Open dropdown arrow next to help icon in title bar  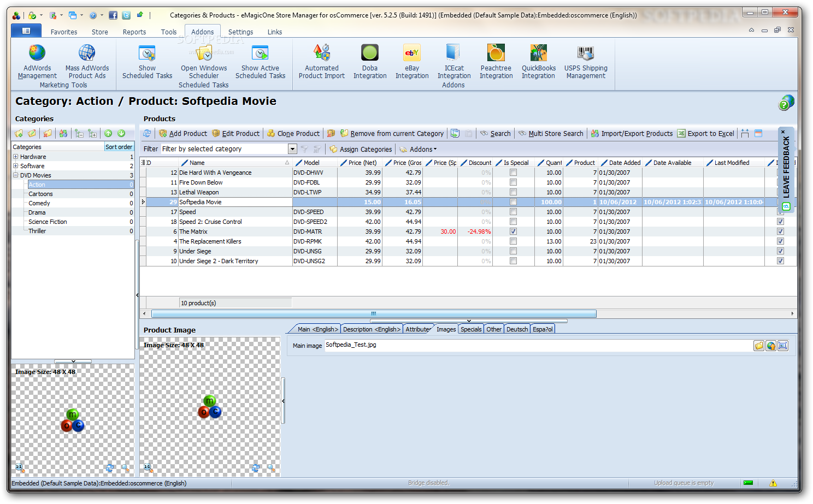pyautogui.click(x=102, y=15)
